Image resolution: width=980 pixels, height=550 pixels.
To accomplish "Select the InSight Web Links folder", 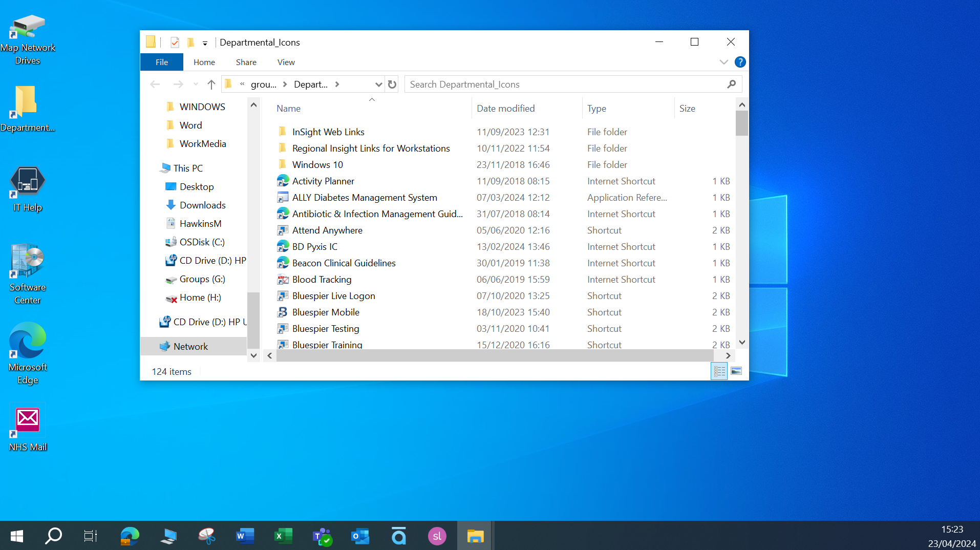I will [x=328, y=132].
